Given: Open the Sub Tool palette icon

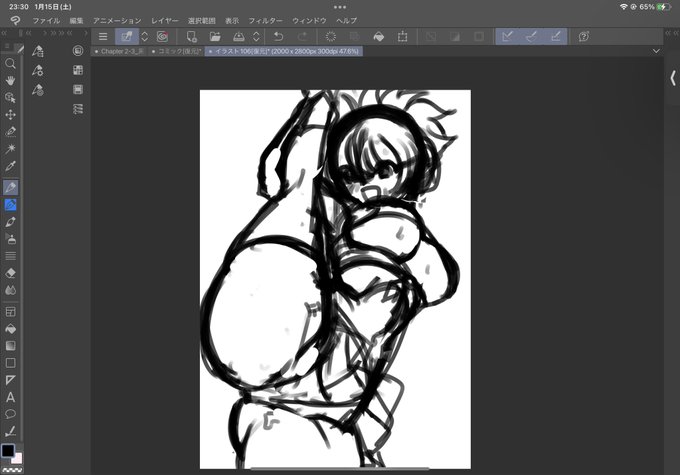Looking at the screenshot, I should point(38,51).
